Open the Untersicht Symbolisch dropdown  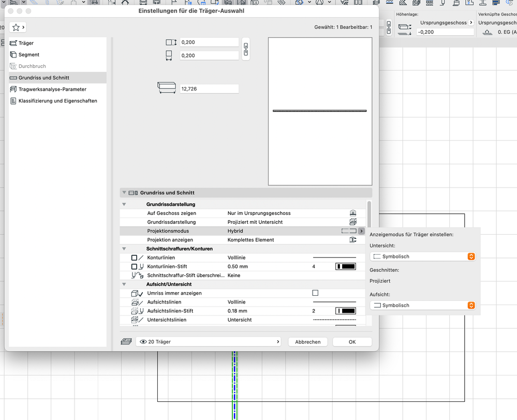coord(422,256)
